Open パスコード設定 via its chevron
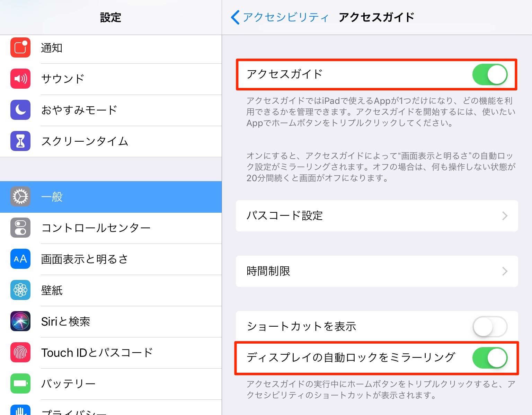The width and height of the screenshot is (532, 415). (505, 216)
